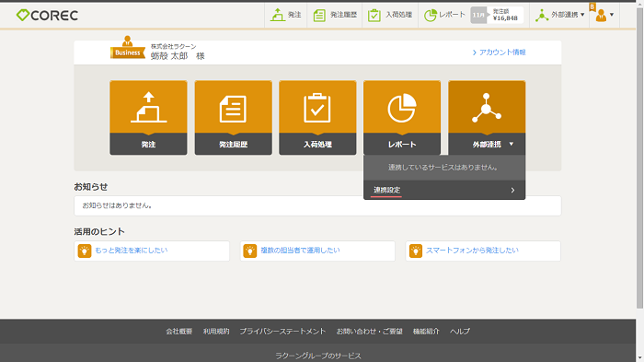The image size is (644, 362).
Task: Open hint もっと発注を楽にしたい
Action: pyautogui.click(x=132, y=251)
